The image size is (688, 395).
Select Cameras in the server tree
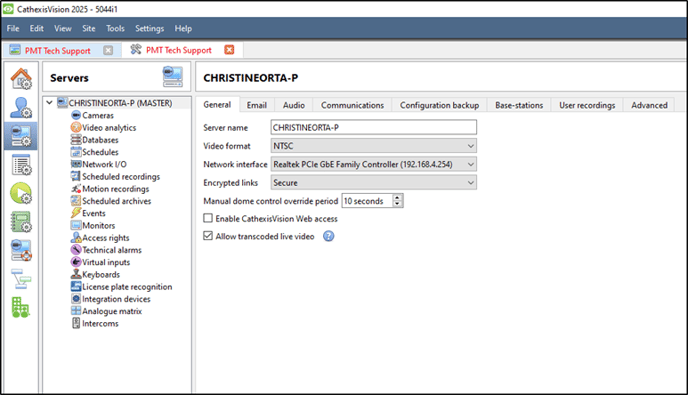coord(98,115)
